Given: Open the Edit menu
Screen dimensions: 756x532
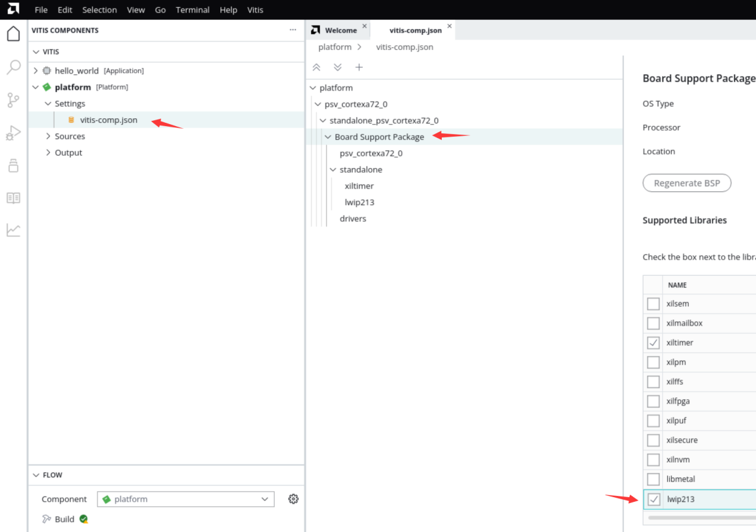Looking at the screenshot, I should (64, 10).
